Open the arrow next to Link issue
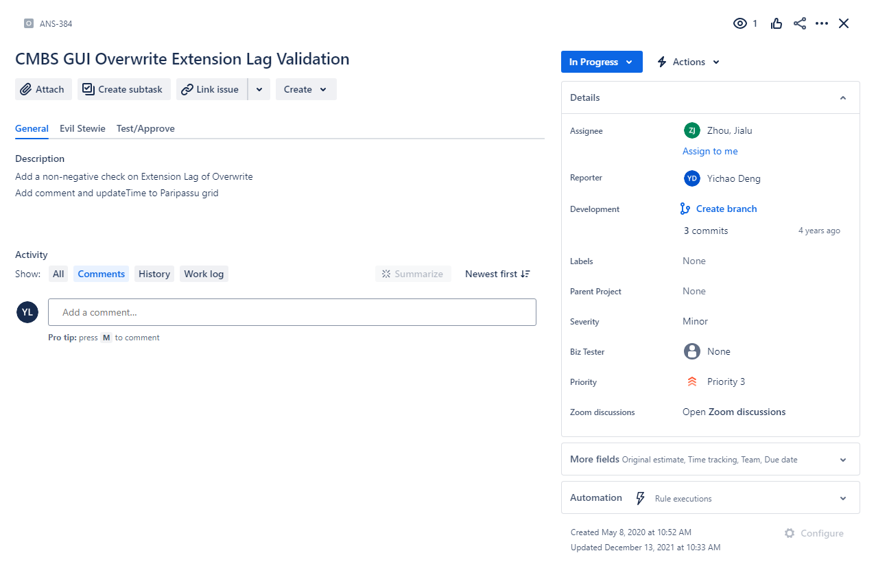Viewport: 876px width, 588px height. pyautogui.click(x=259, y=89)
